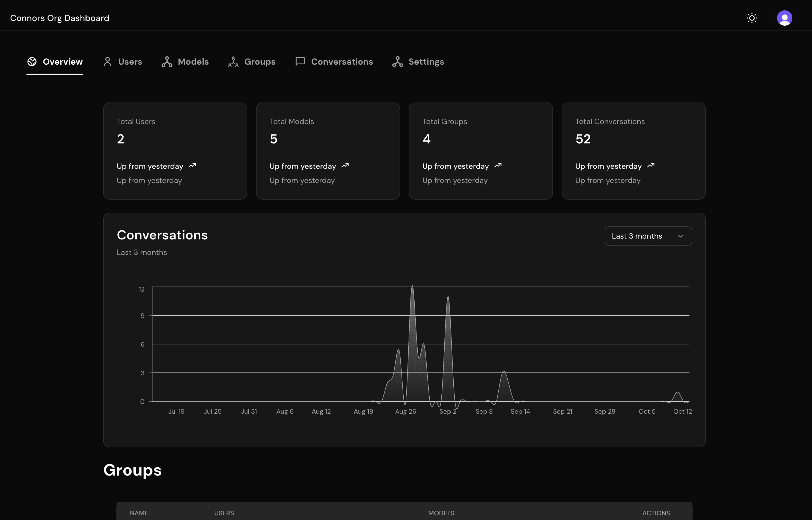
Task: Open the Settings tab label
Action: point(426,61)
